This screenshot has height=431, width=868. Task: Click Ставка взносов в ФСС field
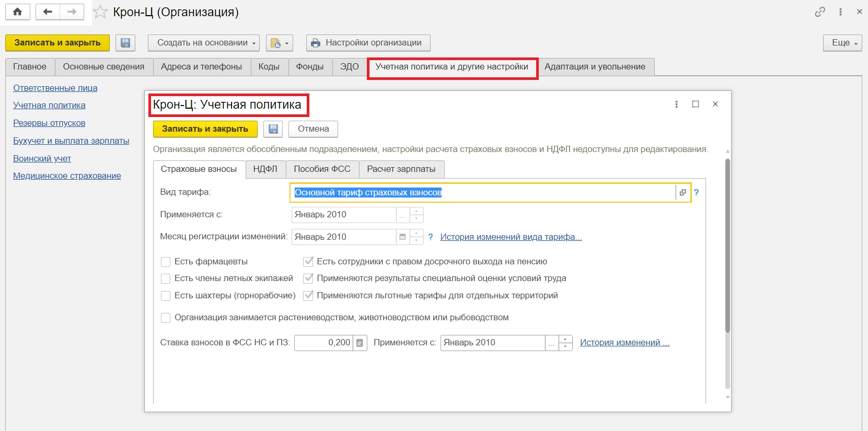click(x=324, y=343)
